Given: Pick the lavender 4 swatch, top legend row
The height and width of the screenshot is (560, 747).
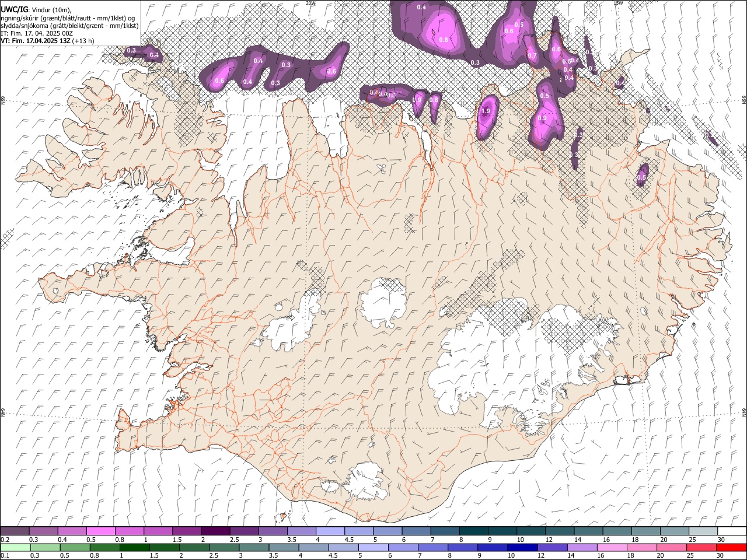Looking at the screenshot, I should pyautogui.click(x=330, y=531).
